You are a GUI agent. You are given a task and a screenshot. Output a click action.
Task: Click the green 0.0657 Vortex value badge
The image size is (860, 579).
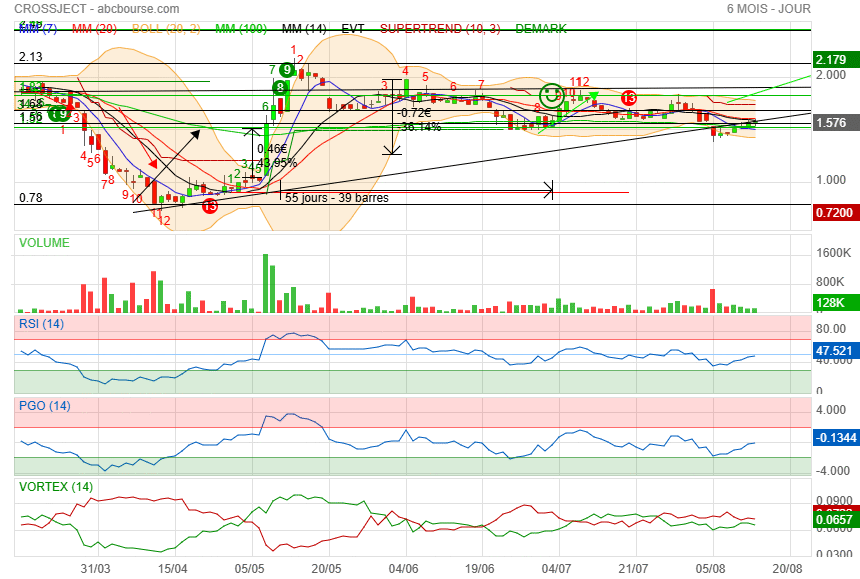(x=835, y=520)
